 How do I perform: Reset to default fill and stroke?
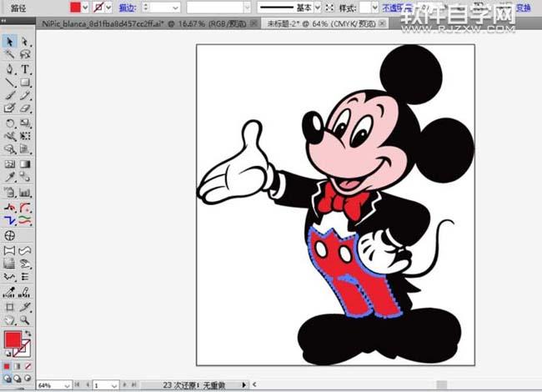coord(8,354)
